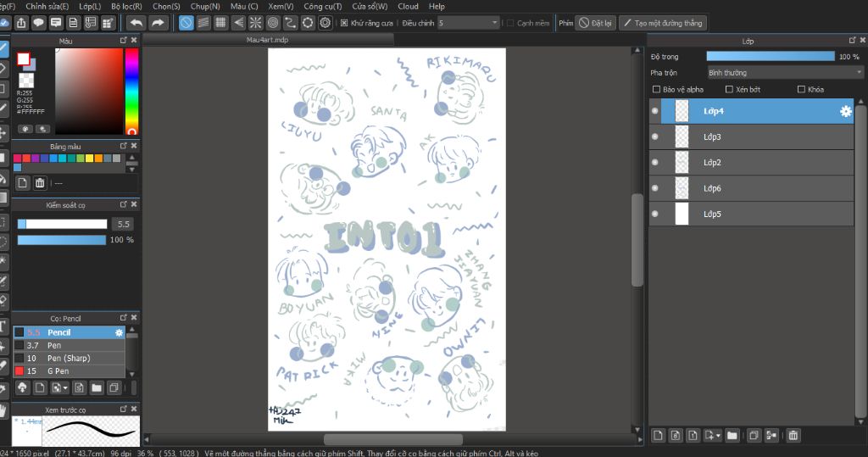868x457 pixels.
Task: Click the rainbow hue slider bar
Action: [x=131, y=92]
